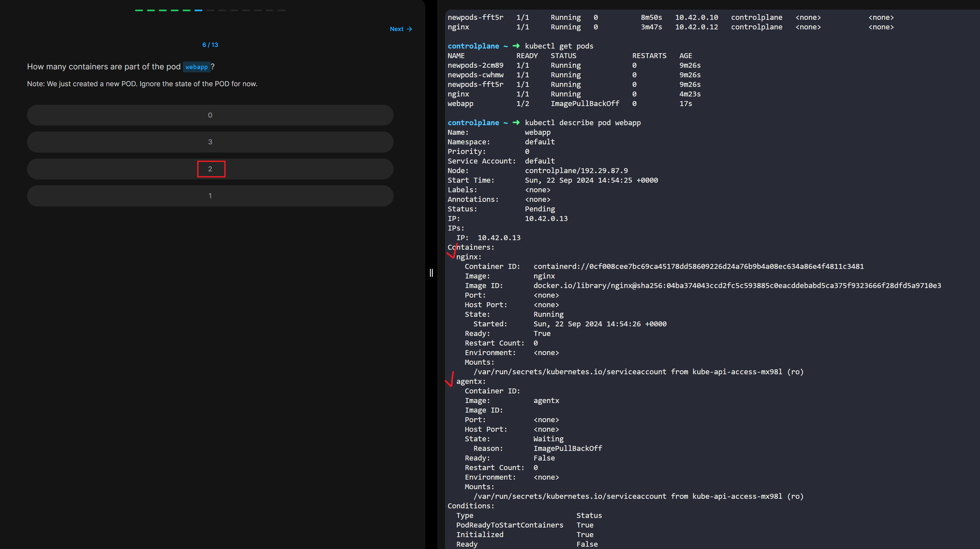Click green prompt arrow before kubectl describe
980x549 pixels.
point(516,123)
